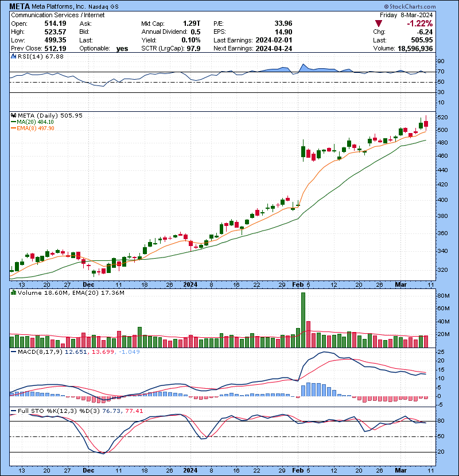Click the last red candlestick on the price chart
Screen dimensions: 459x476
click(426, 123)
